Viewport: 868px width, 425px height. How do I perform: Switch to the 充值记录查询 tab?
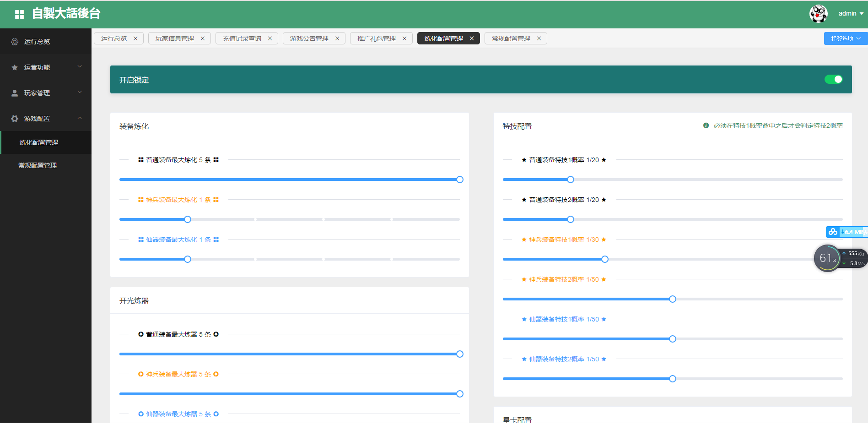(x=242, y=38)
